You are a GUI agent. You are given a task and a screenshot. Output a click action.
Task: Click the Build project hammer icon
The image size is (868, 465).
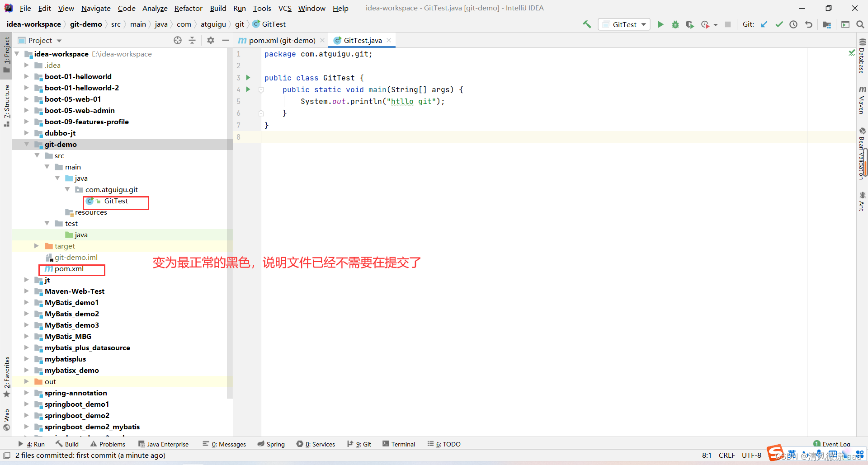587,24
